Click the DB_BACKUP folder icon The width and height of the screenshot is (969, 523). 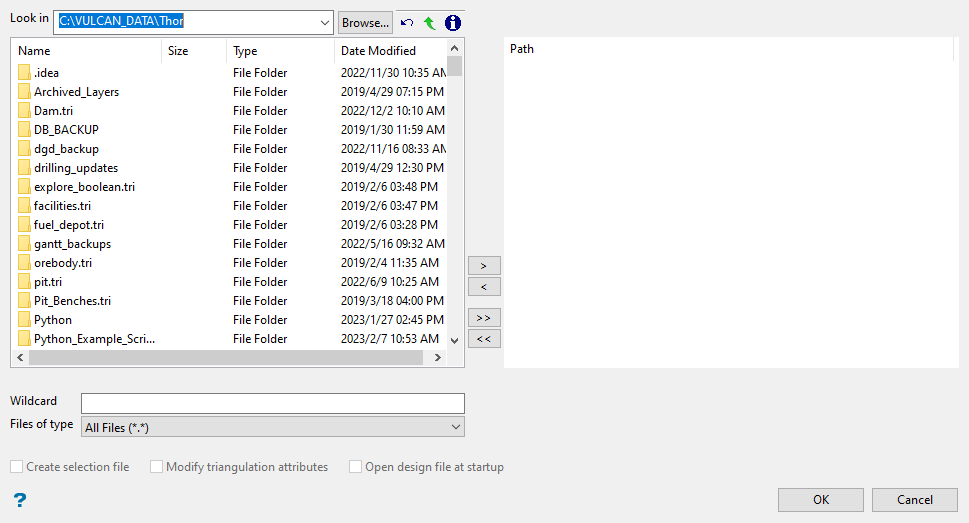coord(24,130)
